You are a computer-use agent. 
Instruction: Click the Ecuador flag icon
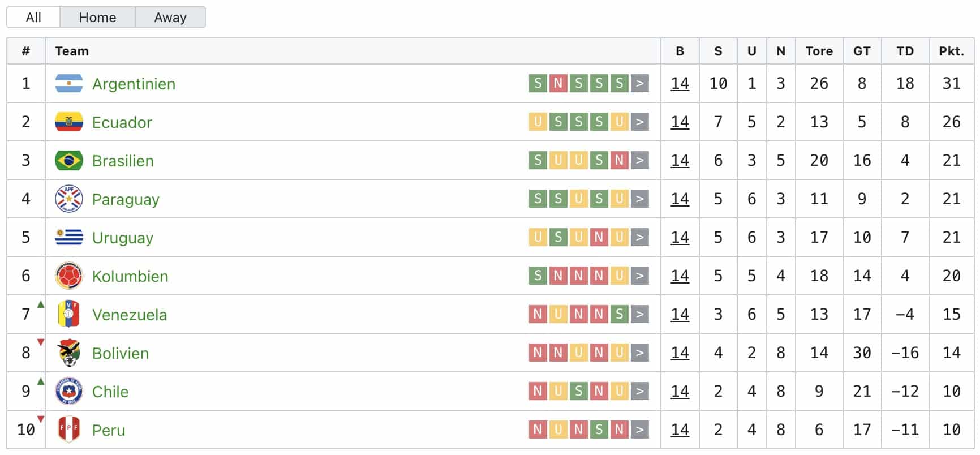click(69, 122)
